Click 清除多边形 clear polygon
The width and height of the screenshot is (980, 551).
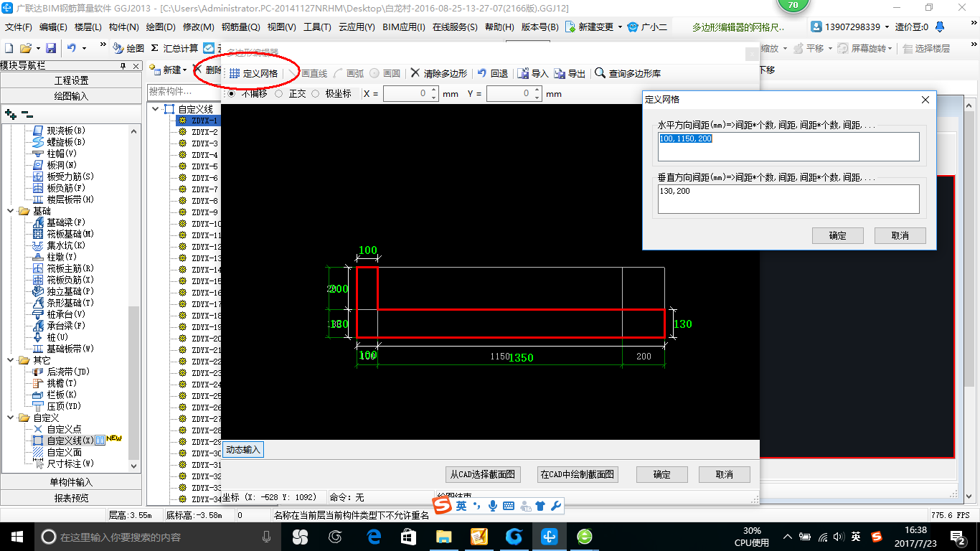438,73
